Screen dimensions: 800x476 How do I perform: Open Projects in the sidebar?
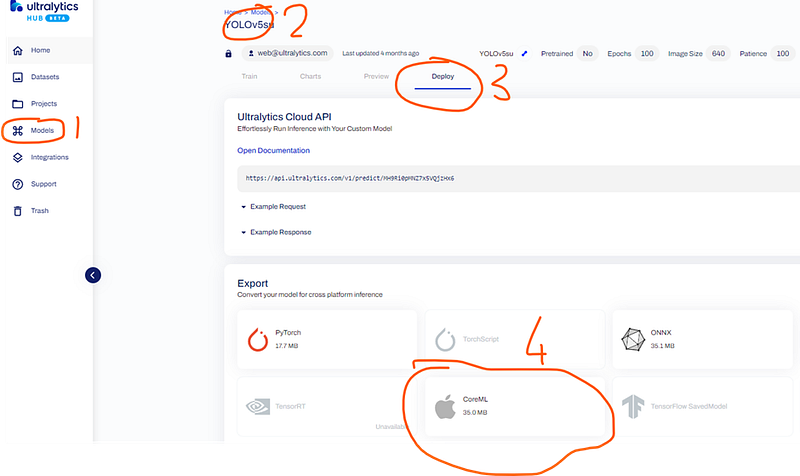coord(49,104)
